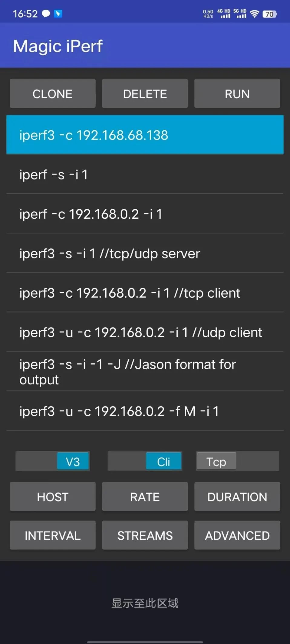Clone the selected iperf command

click(x=52, y=93)
